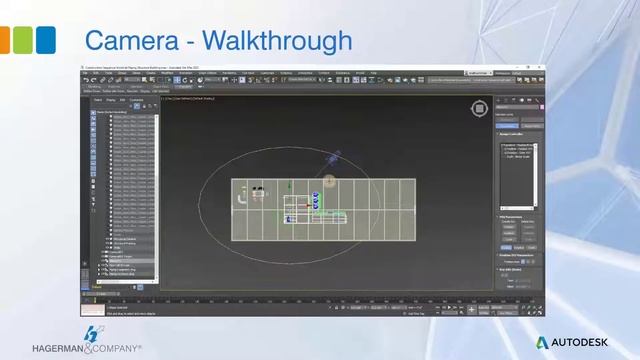Switch to the Populate ribbon tab
640x360 pixels.
(x=183, y=87)
